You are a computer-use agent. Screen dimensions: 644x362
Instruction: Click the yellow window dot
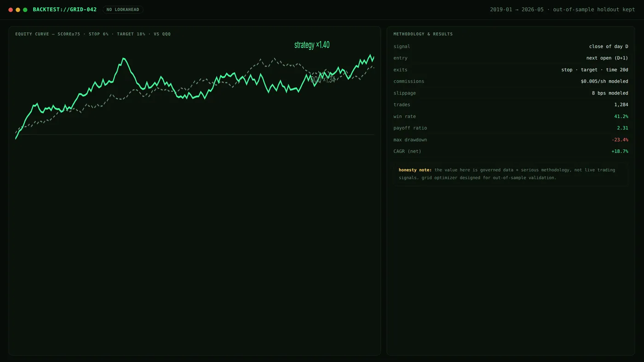pyautogui.click(x=18, y=10)
